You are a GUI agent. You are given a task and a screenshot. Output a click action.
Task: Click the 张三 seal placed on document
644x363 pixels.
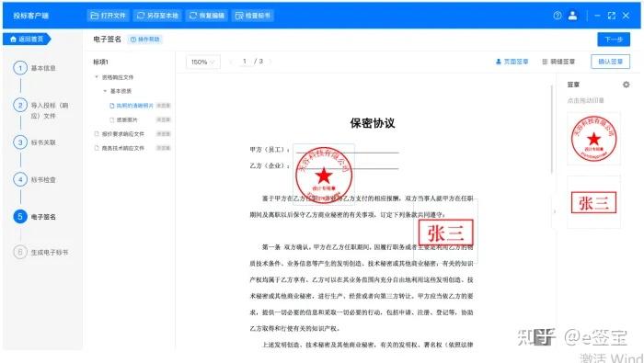(445, 233)
